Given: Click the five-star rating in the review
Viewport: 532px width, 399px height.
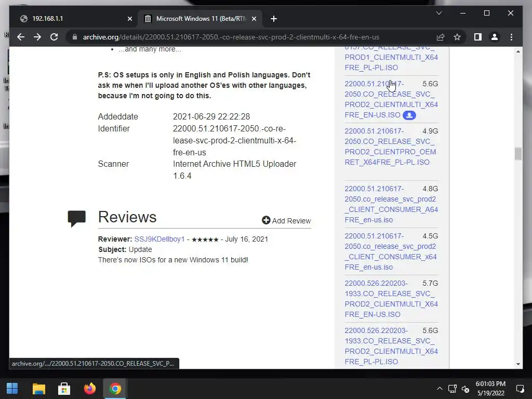Looking at the screenshot, I should (205, 240).
